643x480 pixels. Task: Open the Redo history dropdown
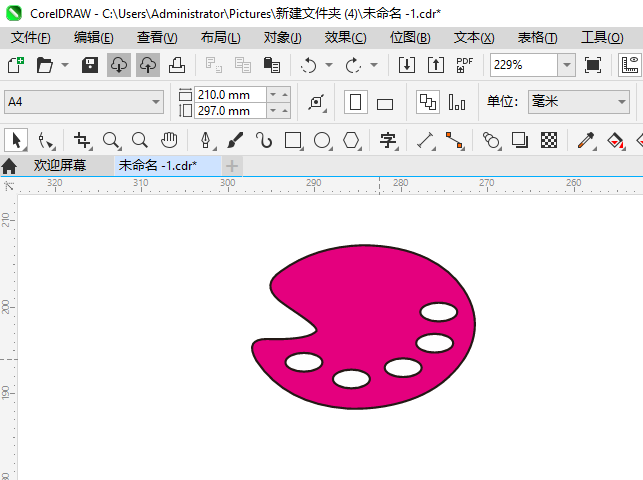374,65
